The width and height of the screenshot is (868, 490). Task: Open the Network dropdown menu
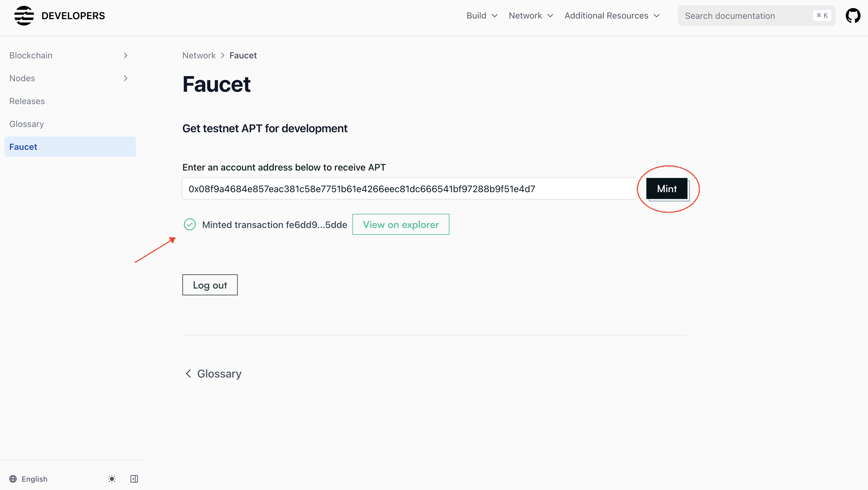(531, 16)
